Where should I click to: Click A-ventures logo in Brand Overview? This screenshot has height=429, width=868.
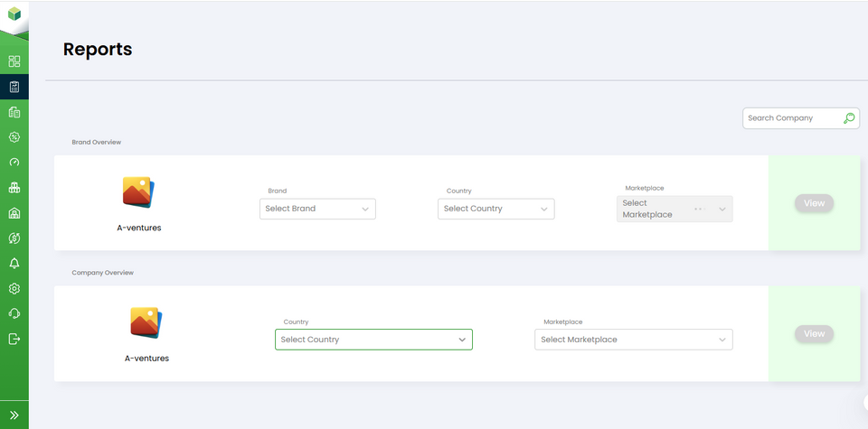pyautogui.click(x=139, y=192)
